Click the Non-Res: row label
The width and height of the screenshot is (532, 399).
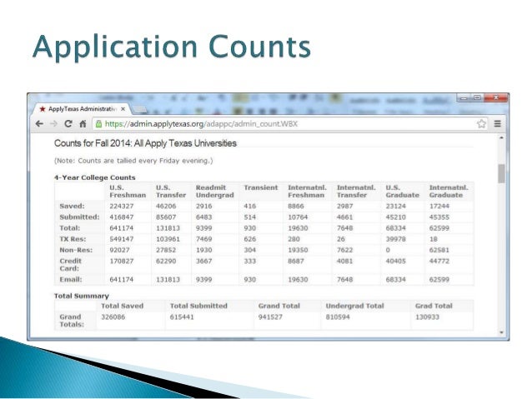click(x=76, y=250)
